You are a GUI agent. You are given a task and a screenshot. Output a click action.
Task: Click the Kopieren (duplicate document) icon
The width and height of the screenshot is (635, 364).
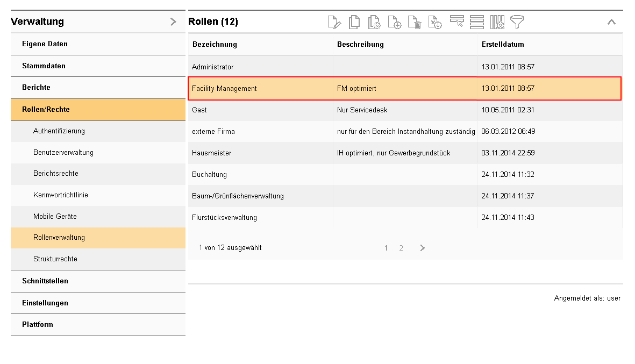[x=354, y=22]
